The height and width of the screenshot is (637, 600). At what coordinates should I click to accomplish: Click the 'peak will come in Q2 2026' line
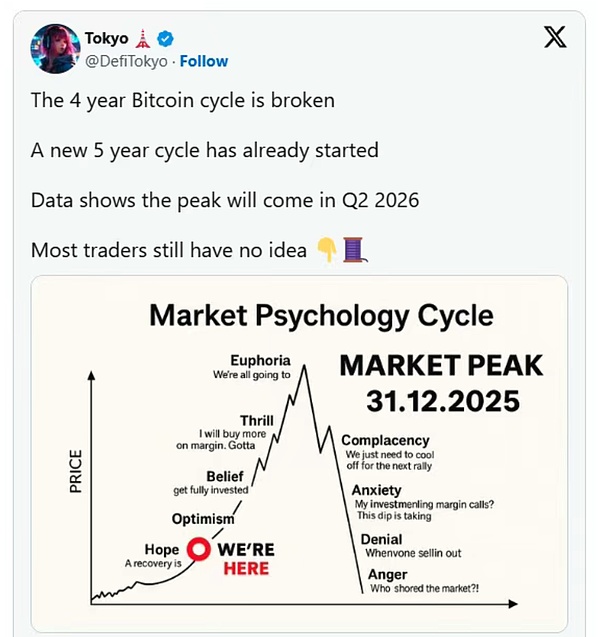click(x=224, y=200)
